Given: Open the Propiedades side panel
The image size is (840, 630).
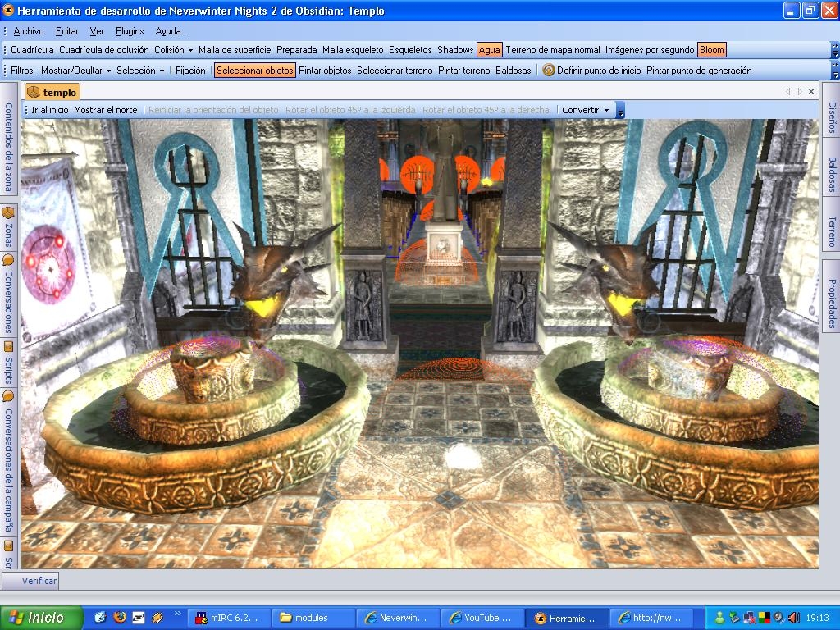Looking at the screenshot, I should (831, 302).
